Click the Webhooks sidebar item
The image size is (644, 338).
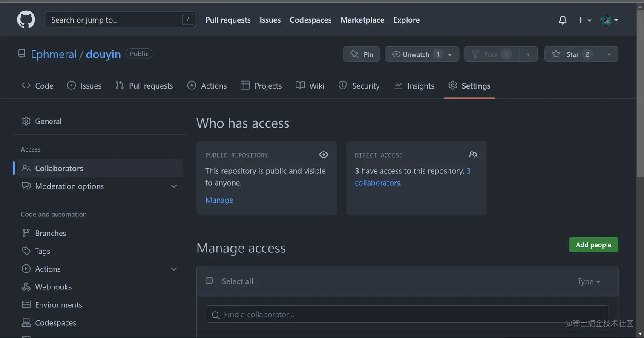click(x=53, y=287)
